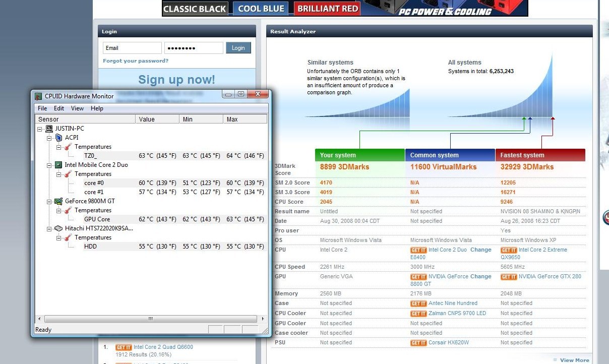Click the Sign up now link

176,80
